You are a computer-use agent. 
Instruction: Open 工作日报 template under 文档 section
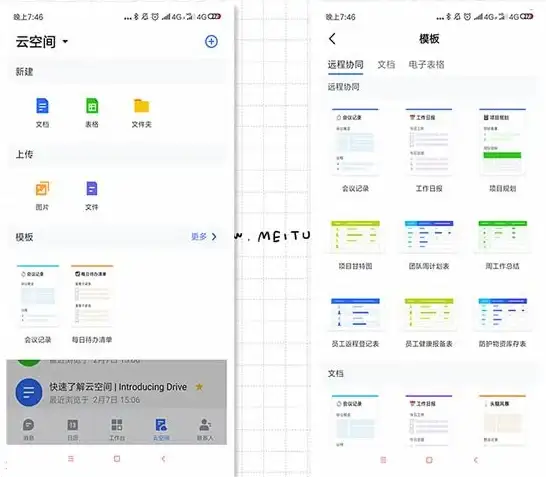(x=429, y=421)
